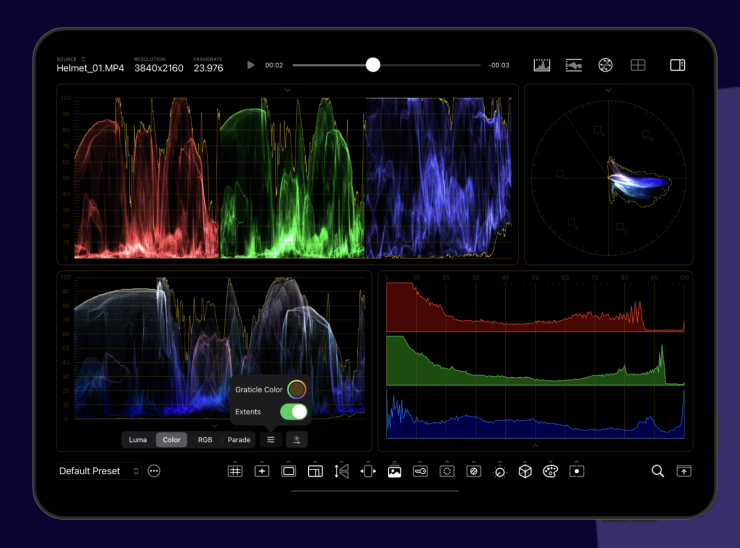Screen dimensions: 740x548
Task: Switch waveform to Parade mode
Action: pos(239,439)
